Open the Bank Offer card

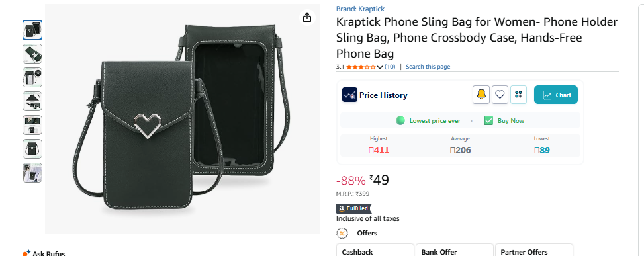point(455,250)
